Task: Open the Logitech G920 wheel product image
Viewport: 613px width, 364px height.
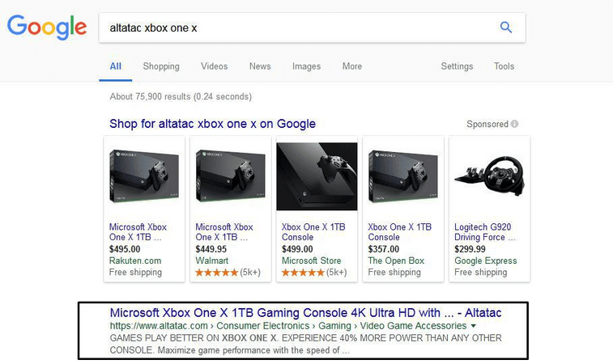Action: click(x=488, y=177)
